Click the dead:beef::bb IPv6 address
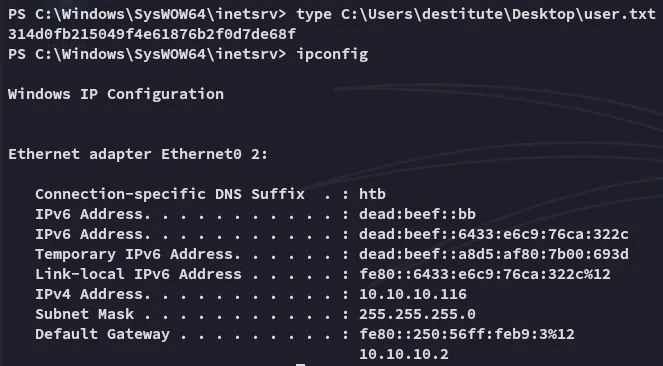This screenshot has width=663, height=366. [417, 214]
